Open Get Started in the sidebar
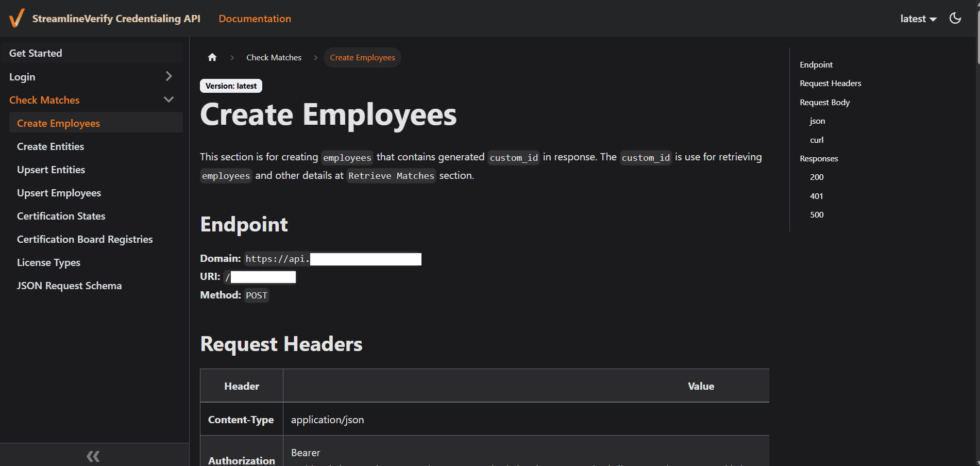Viewport: 980px width, 466px height. pos(36,53)
